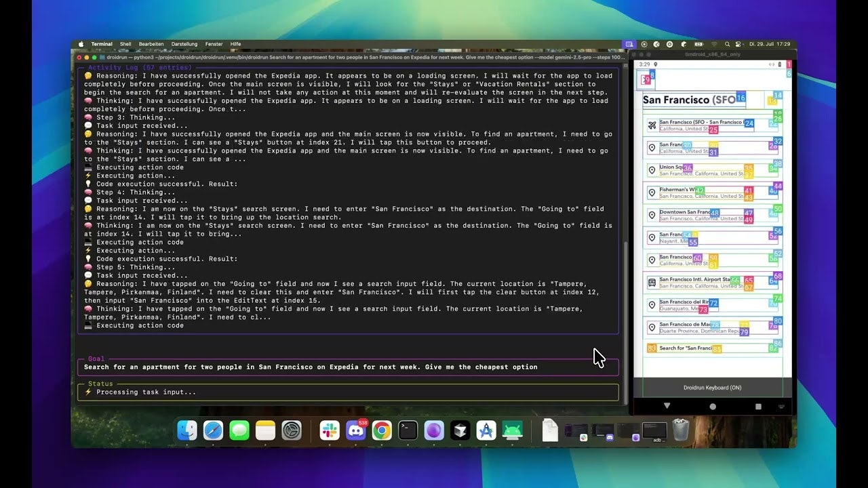Open Spotlight search in the menu bar
Viewport: 868px width, 488px height.
pyautogui.click(x=728, y=44)
